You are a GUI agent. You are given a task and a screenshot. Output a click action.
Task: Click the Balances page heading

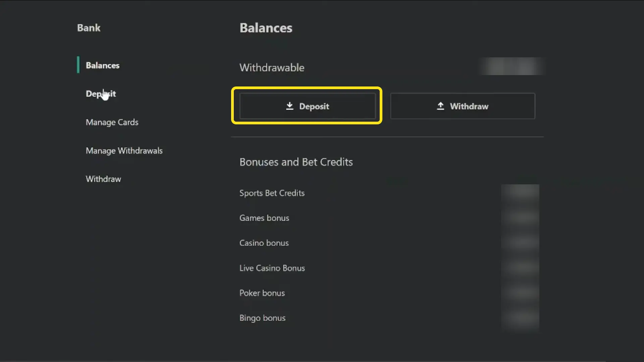tap(266, 28)
